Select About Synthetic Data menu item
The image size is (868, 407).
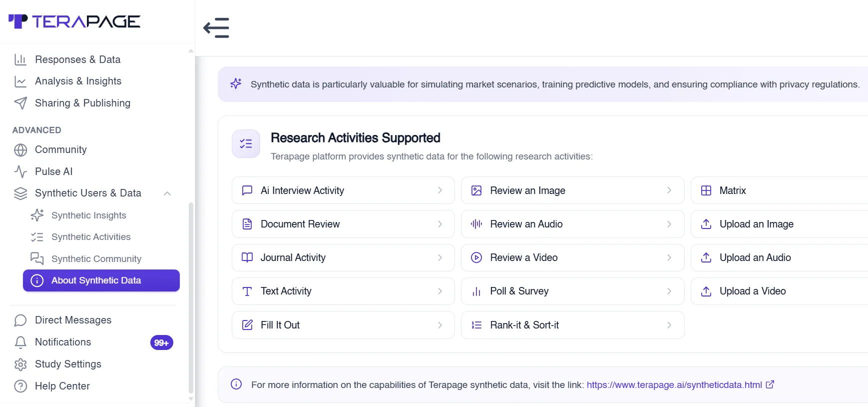coord(101,280)
